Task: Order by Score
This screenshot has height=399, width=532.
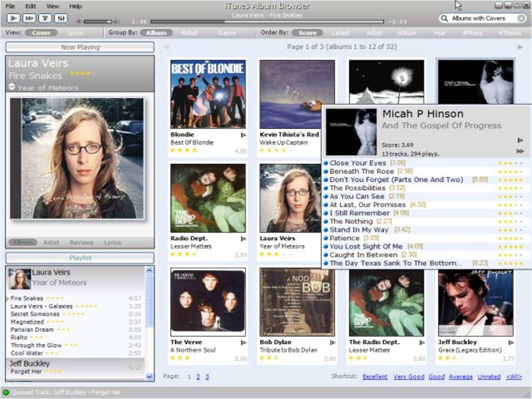Action: (307, 33)
